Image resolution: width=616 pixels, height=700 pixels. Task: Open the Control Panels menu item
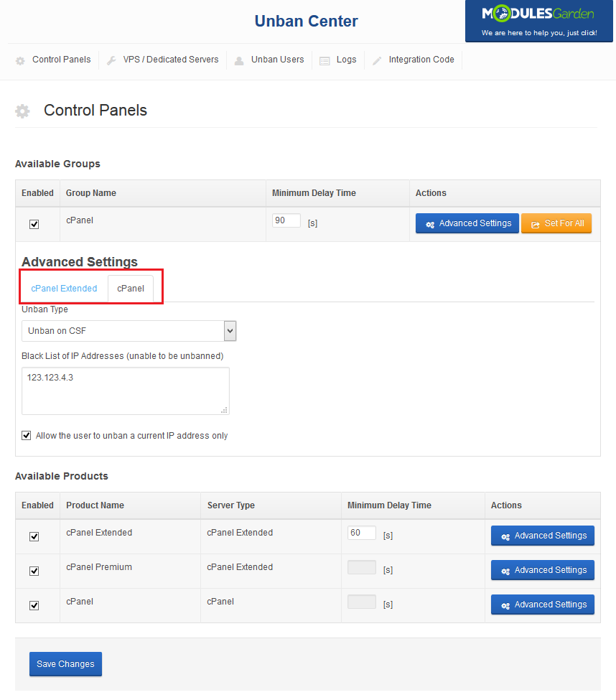pos(61,60)
